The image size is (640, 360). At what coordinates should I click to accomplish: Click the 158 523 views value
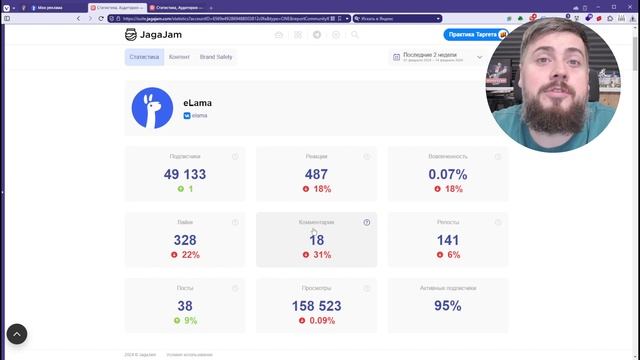click(x=316, y=306)
